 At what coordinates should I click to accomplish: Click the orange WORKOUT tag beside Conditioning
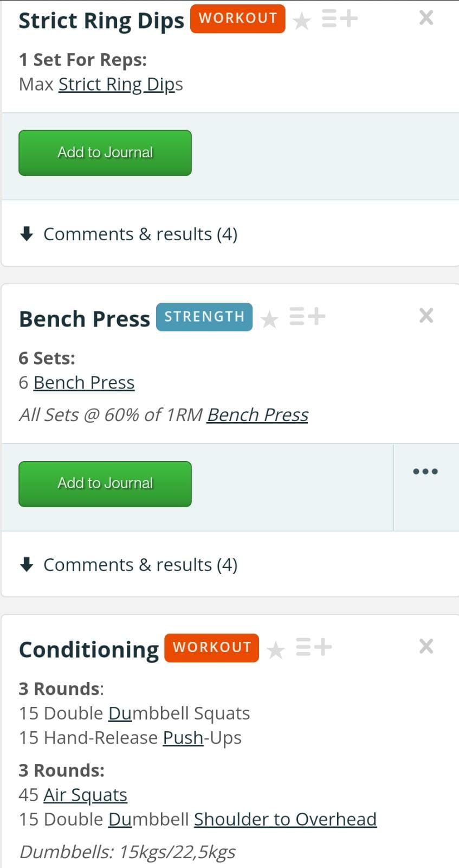211,648
